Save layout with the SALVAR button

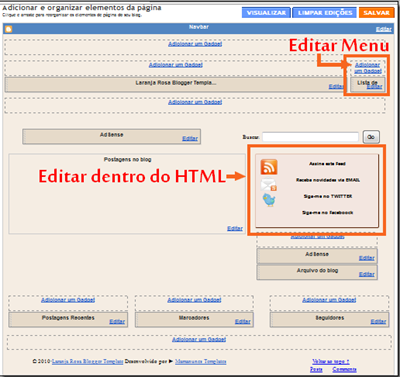pos(376,13)
